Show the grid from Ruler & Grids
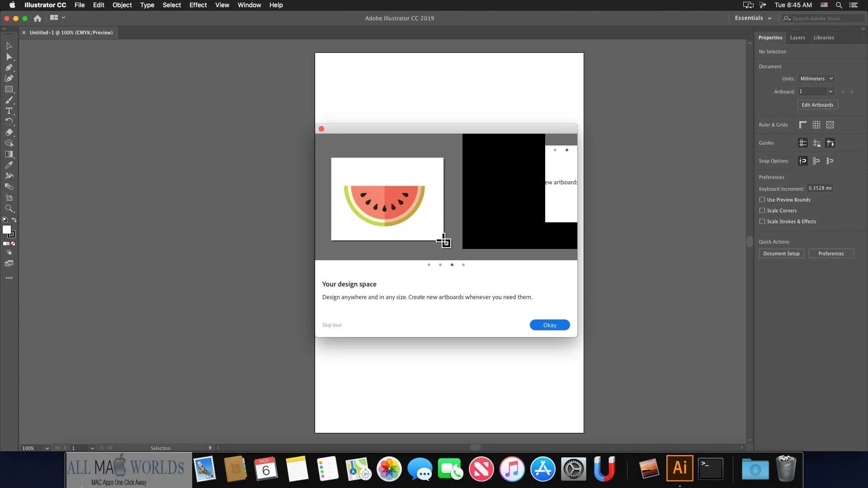Screen dimensions: 868x488 tap(816, 125)
